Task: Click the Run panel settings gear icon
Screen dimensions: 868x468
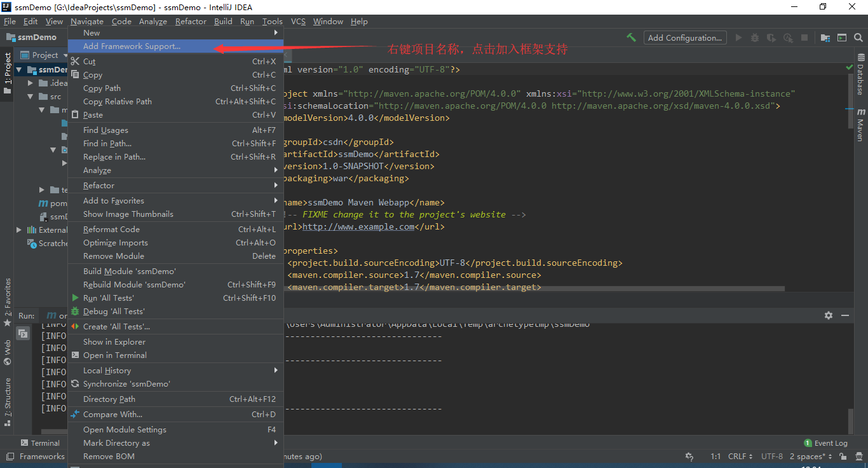Action: (x=828, y=315)
